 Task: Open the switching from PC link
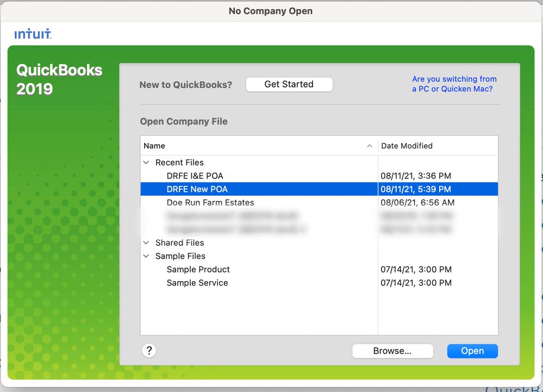[x=454, y=84]
